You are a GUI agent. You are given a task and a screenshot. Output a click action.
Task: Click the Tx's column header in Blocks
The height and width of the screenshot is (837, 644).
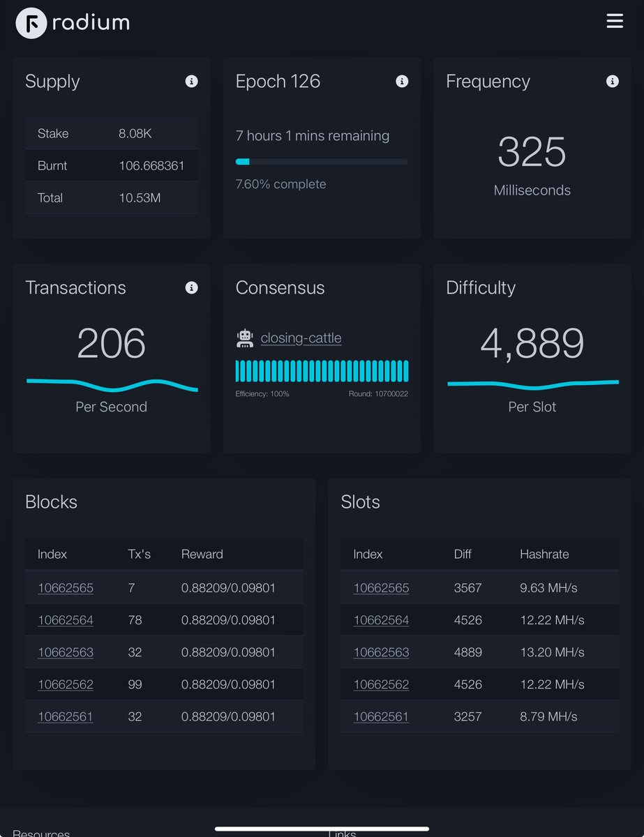tap(140, 555)
